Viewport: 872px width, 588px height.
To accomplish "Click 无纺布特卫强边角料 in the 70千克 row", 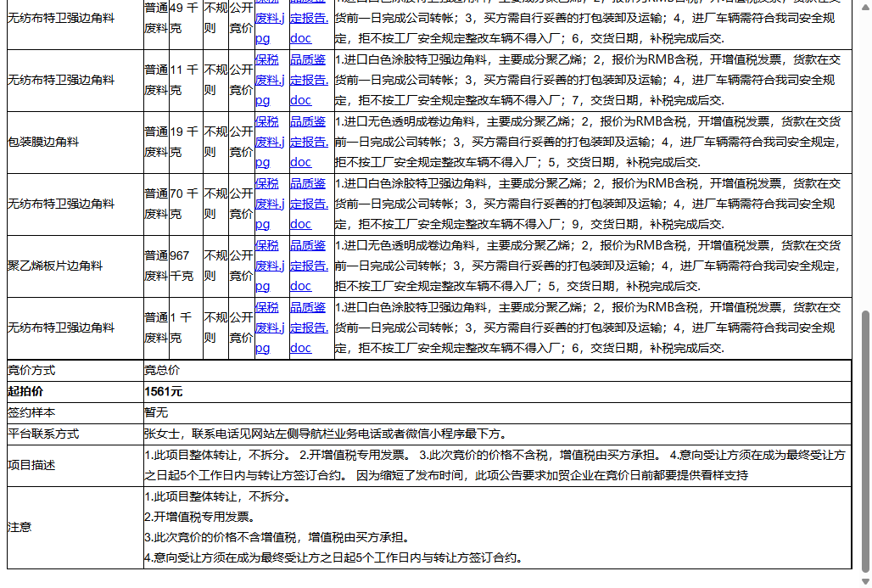I will [61, 204].
